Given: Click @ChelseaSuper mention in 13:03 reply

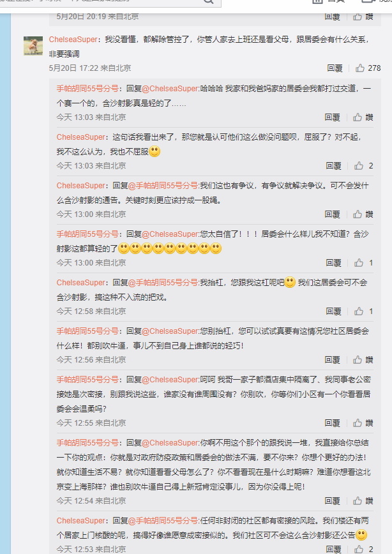Looking at the screenshot, I should click(170, 88).
